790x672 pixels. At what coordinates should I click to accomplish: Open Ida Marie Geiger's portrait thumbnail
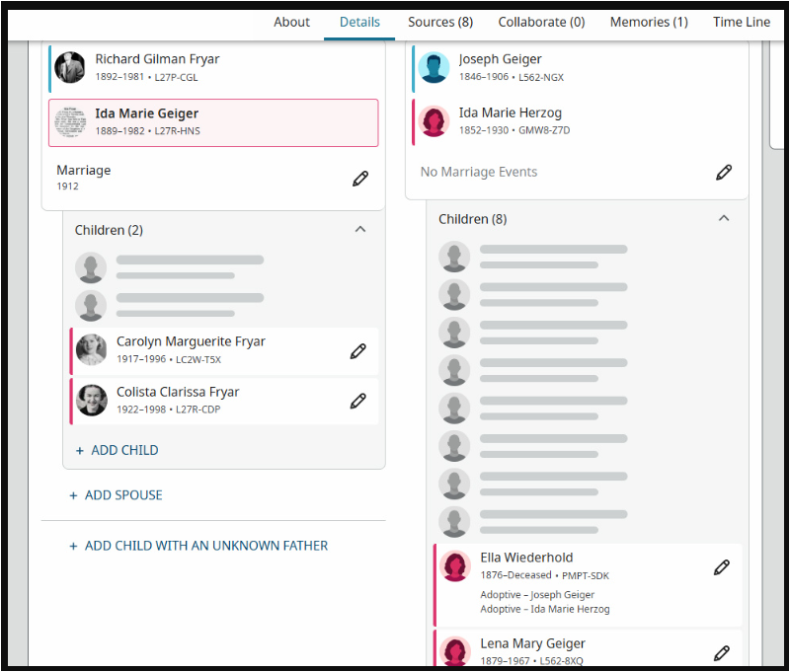coord(70,121)
